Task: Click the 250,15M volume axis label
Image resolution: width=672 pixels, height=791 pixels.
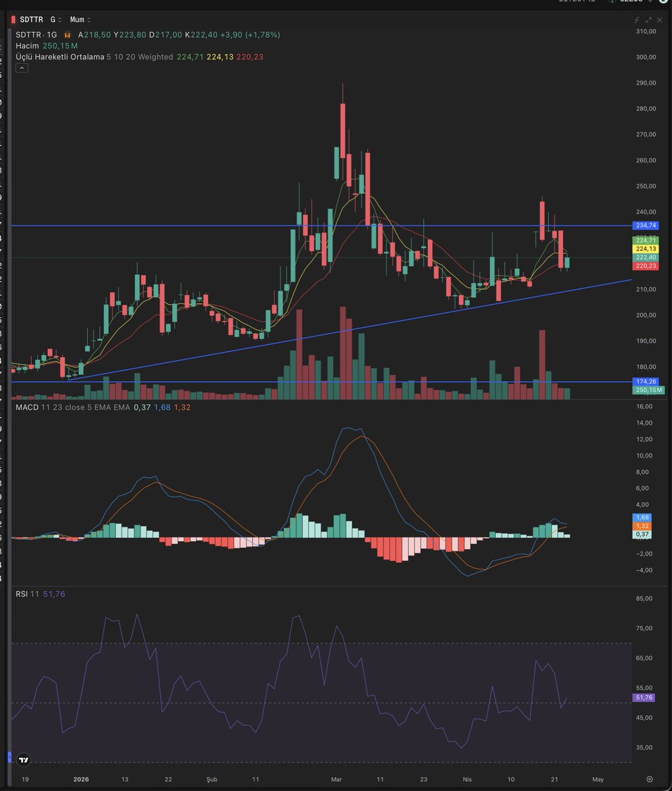Action: click(648, 390)
